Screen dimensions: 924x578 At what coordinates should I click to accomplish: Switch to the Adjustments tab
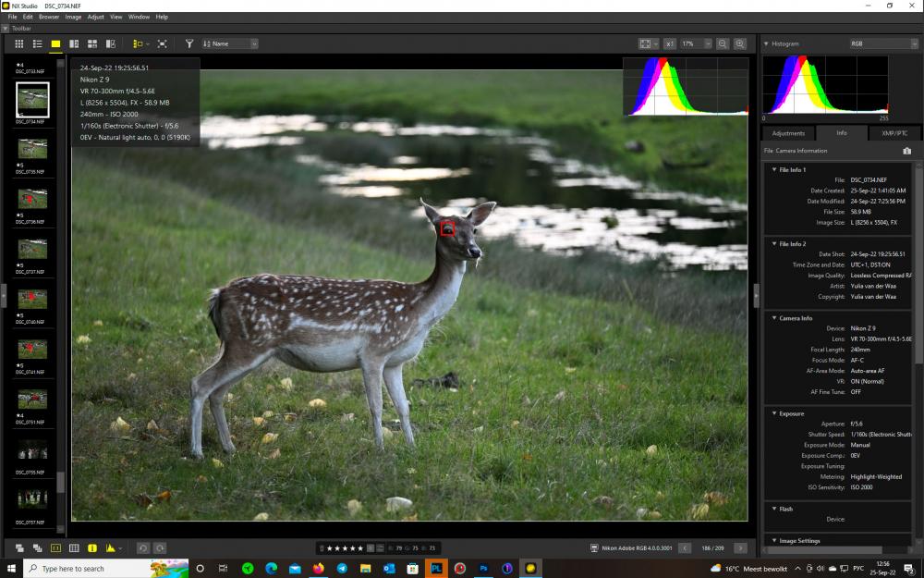788,133
